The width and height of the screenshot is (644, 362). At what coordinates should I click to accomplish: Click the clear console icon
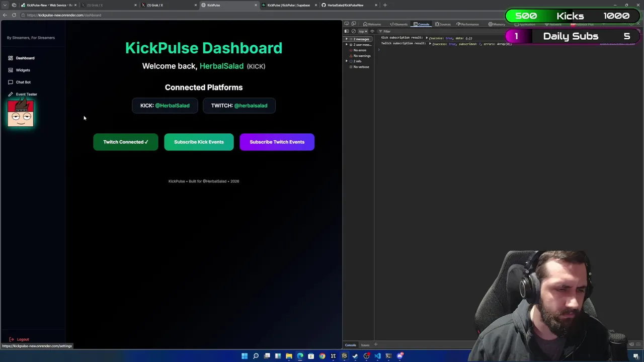[x=353, y=31]
